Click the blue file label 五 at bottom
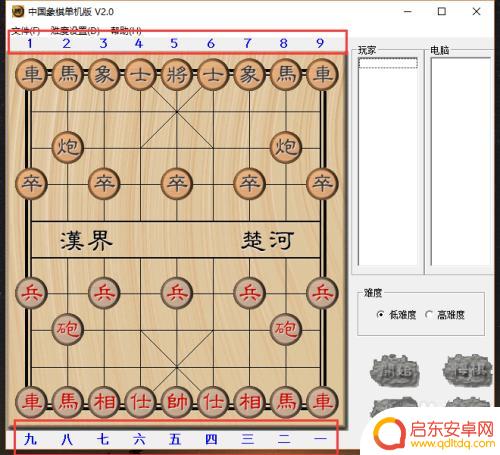Image resolution: width=500 pixels, height=455 pixels. 175,439
